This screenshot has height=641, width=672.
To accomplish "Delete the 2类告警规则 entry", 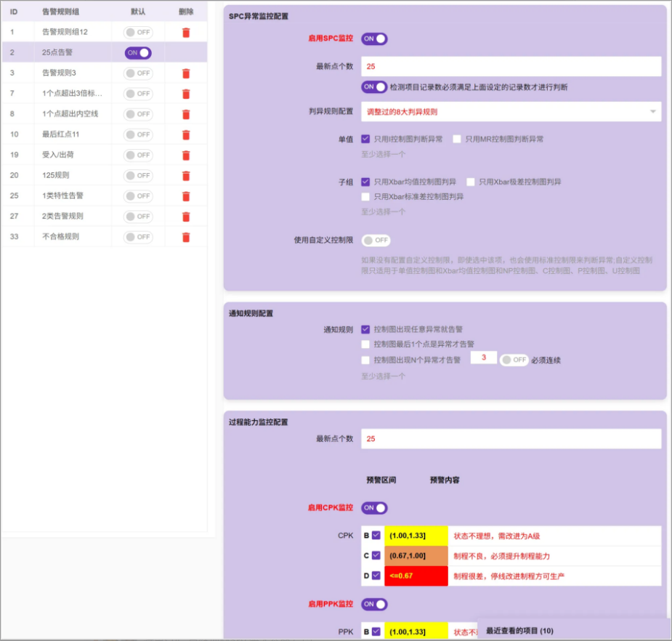I will [186, 217].
